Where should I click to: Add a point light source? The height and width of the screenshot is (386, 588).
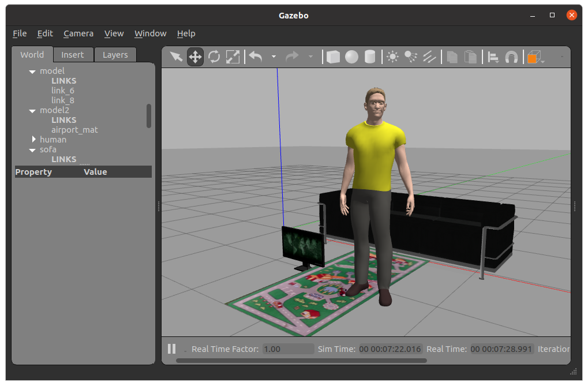tap(392, 57)
